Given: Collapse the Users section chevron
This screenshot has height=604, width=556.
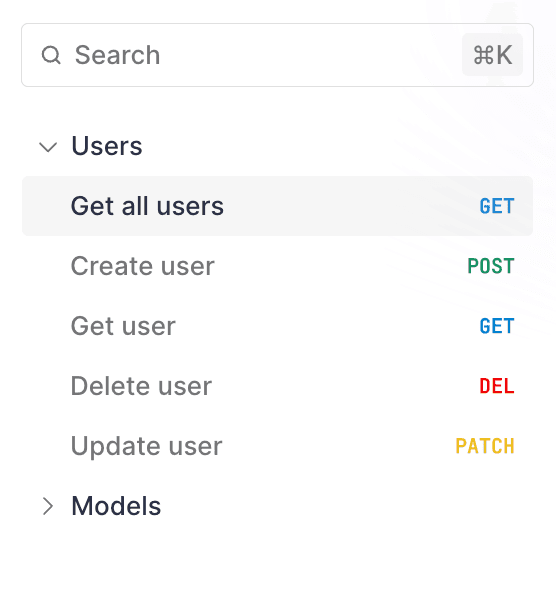Looking at the screenshot, I should (48, 147).
